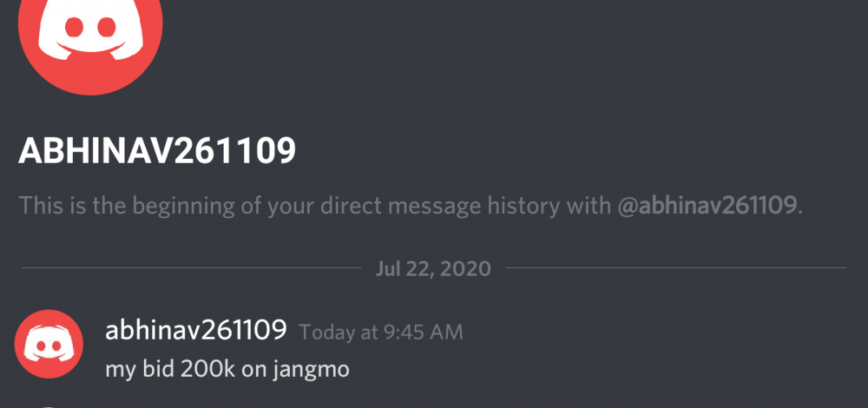This screenshot has height=408, width=868.
Task: Click the Today at 9:45 AM timestamp
Action: [381, 332]
